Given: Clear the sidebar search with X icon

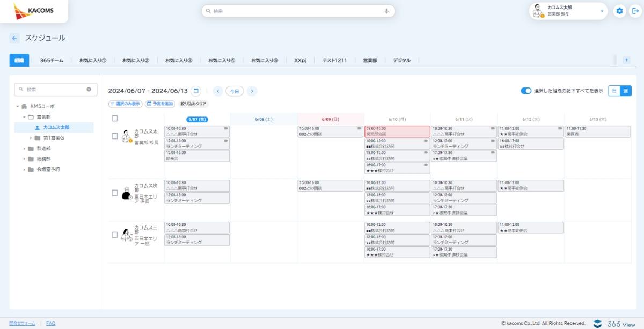Looking at the screenshot, I should (x=89, y=90).
